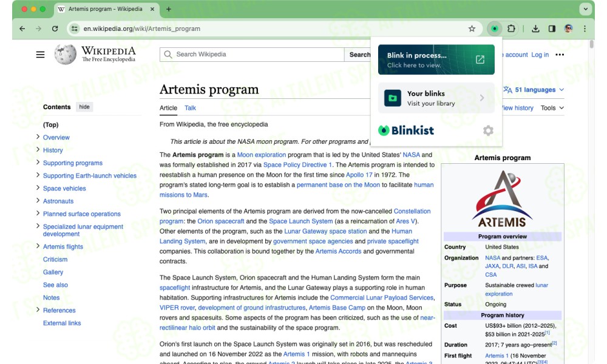Expand Space vehicles contents entry

38,187
